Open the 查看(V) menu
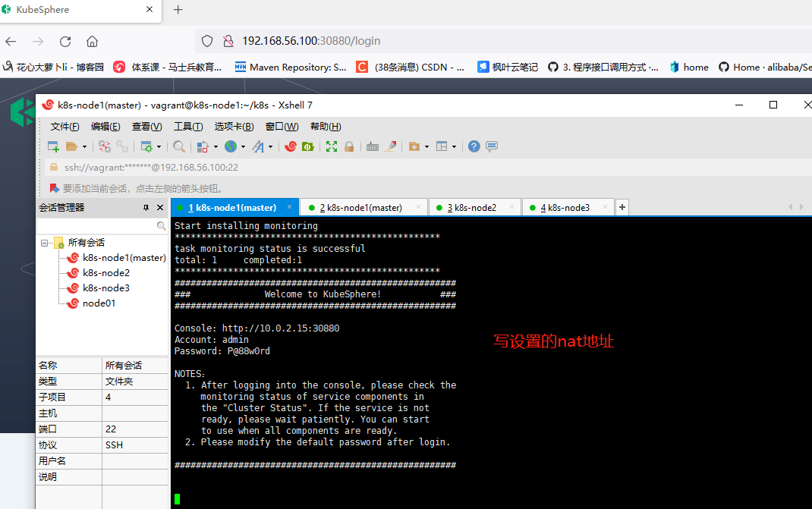Image resolution: width=812 pixels, height=509 pixels. tap(147, 127)
